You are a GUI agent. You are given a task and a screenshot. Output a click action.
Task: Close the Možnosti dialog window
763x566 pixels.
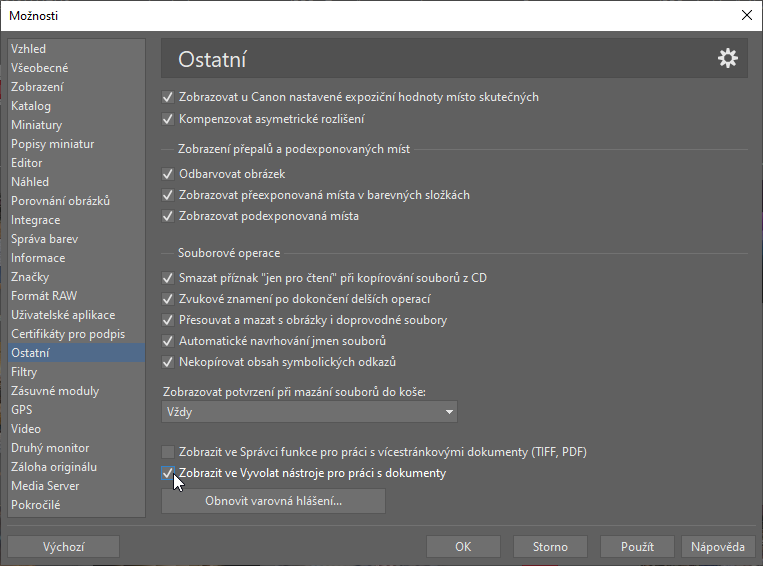click(746, 15)
